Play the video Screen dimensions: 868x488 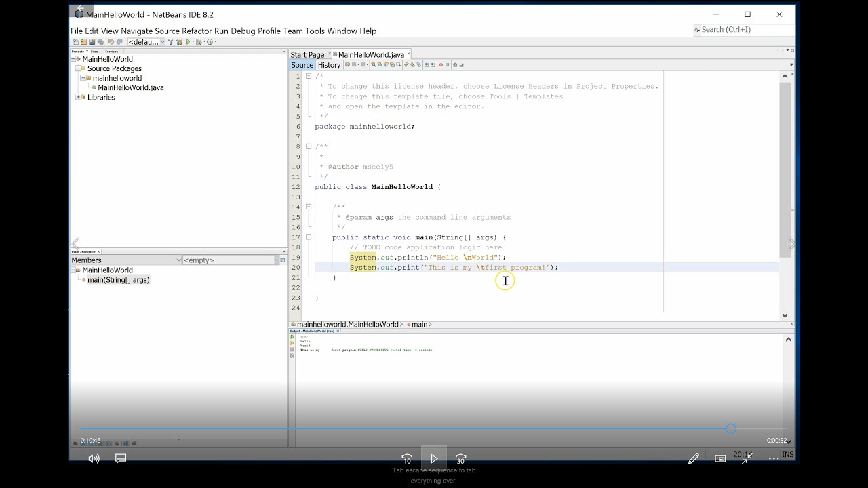click(434, 459)
